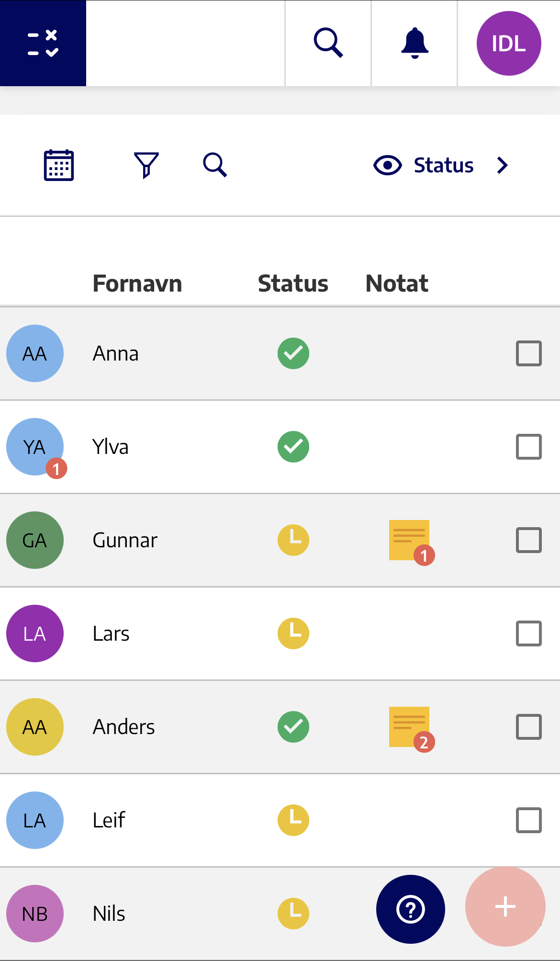
Task: Select the checkbox in Lars' row
Action: click(529, 633)
